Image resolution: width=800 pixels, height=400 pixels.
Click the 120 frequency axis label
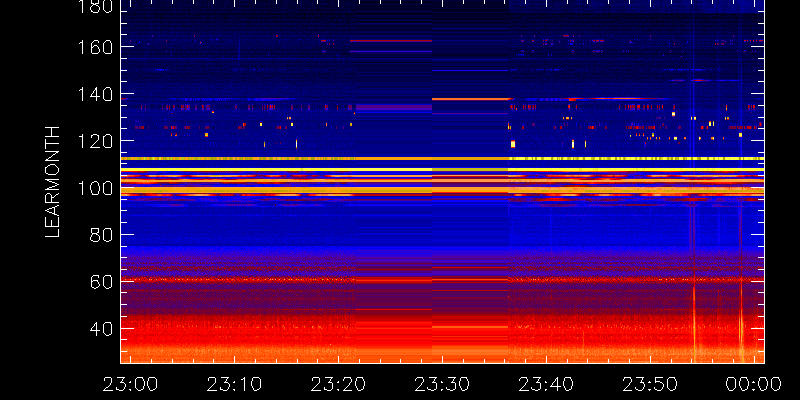[93, 141]
